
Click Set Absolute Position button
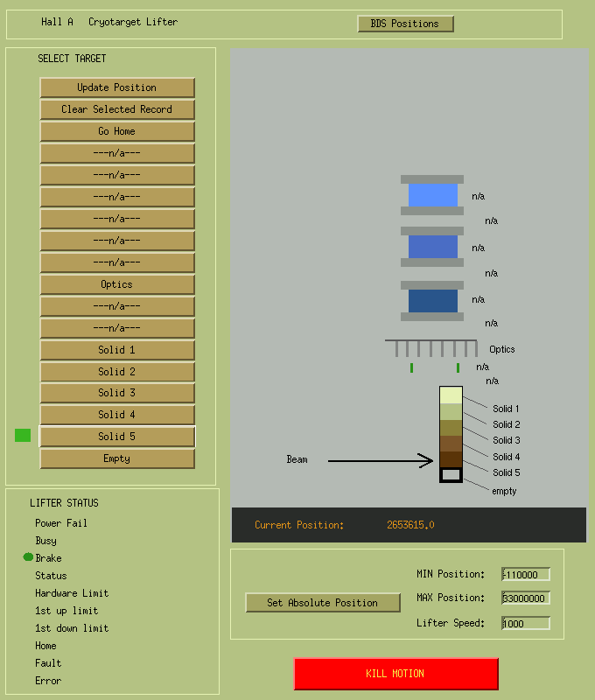[323, 603]
